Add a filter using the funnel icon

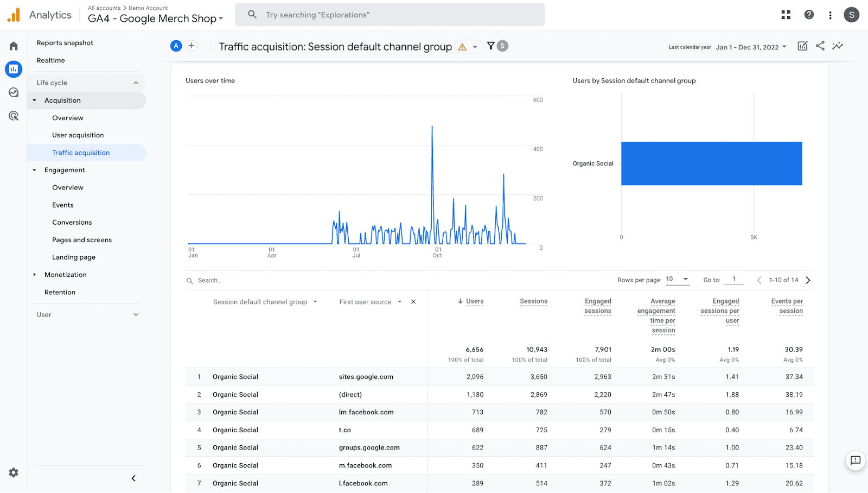[491, 46]
